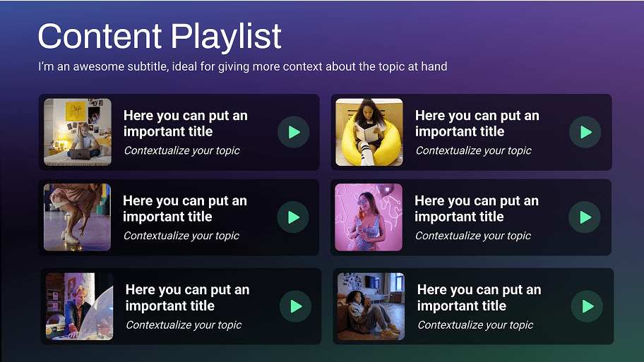Screen dimensions: 644x362
Task: Select title next to woman on floor thumbnail
Action: (x=479, y=298)
